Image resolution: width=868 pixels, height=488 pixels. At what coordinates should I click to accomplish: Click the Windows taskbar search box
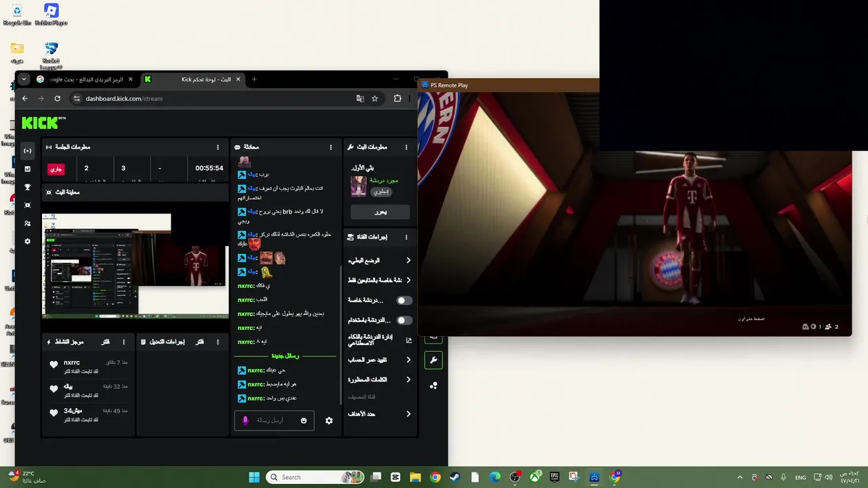315,477
